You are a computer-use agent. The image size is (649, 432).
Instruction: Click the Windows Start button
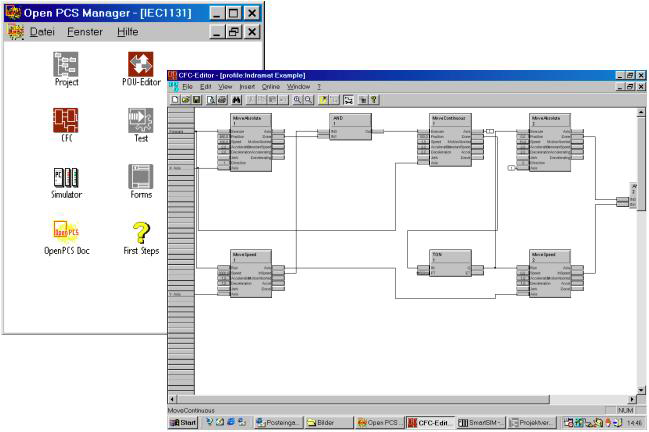click(x=182, y=423)
